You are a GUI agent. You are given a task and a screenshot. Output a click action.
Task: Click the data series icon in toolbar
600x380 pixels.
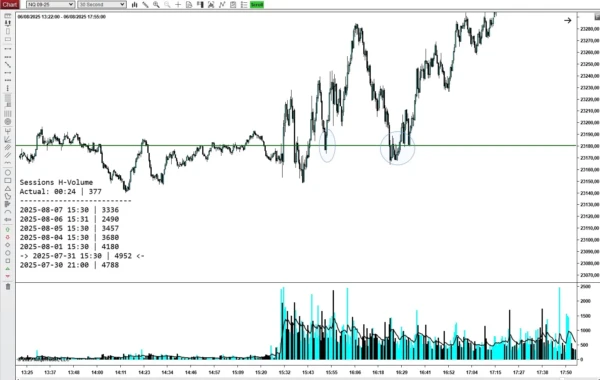click(211, 5)
